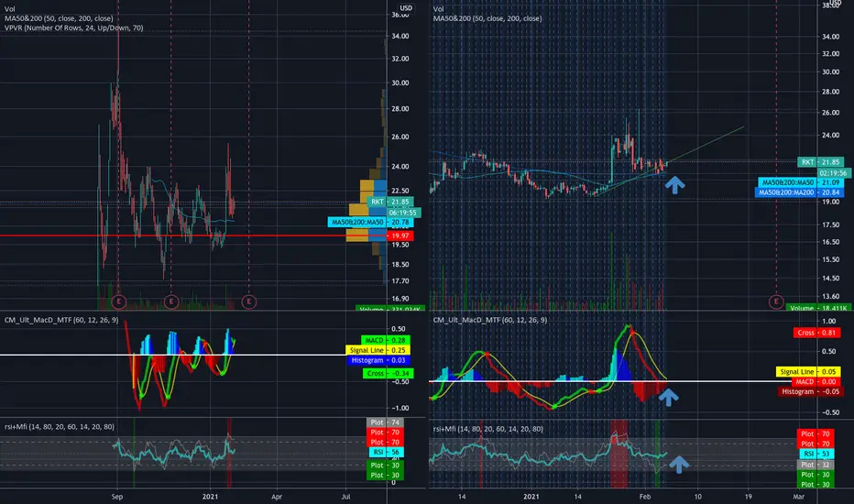This screenshot has width=854, height=504.
Task: Click 13.60 on the right price axis
Action: coord(830,296)
